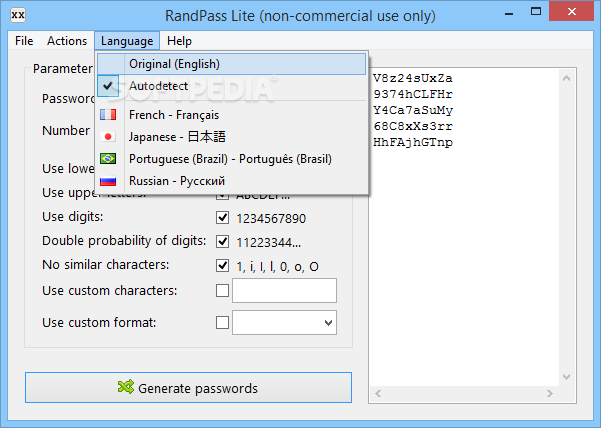Screen dimensions: 601x428
Task: Minimize the RandPass Lite window
Action: 509,14
